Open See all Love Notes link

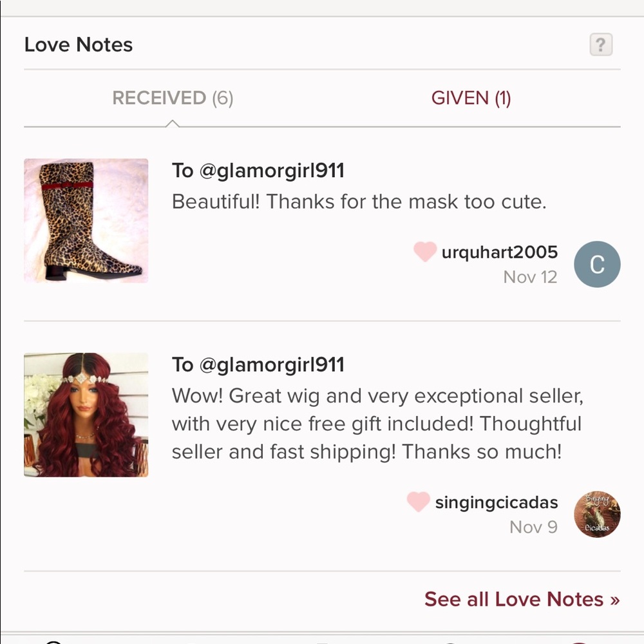[x=522, y=599]
